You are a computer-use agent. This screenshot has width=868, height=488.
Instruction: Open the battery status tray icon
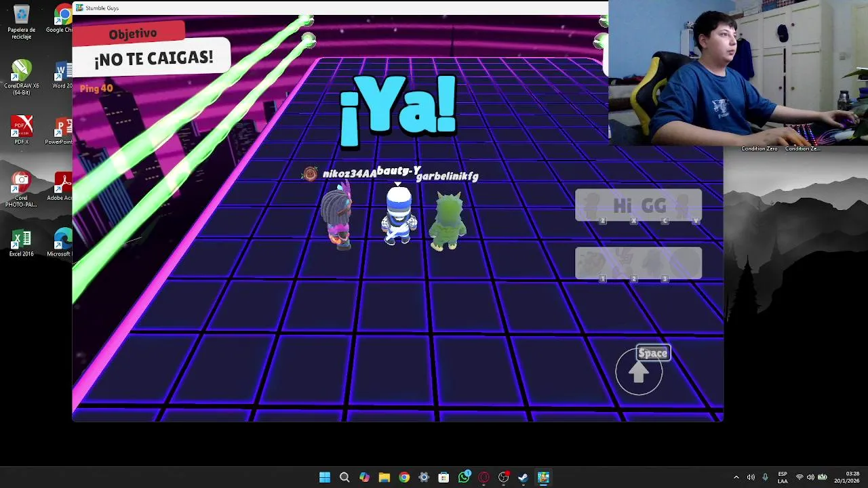[823, 477]
